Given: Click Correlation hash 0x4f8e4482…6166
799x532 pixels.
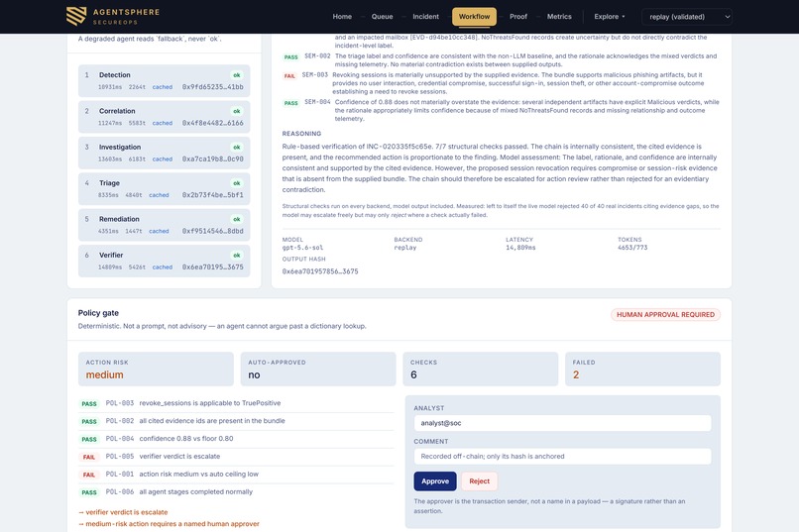Looking at the screenshot, I should coord(212,123).
